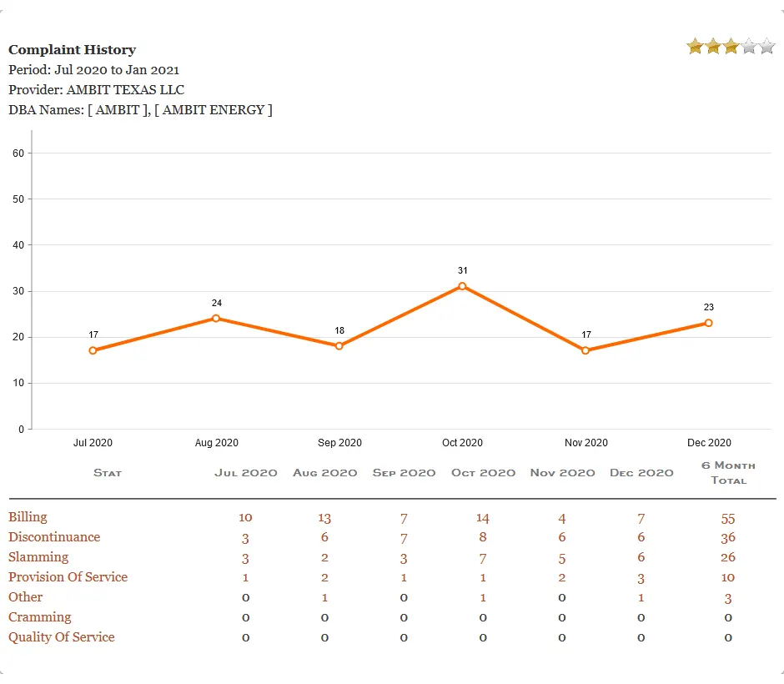Click the Dec 2020 data point showing 23
The height and width of the screenshot is (684, 784).
point(708,322)
